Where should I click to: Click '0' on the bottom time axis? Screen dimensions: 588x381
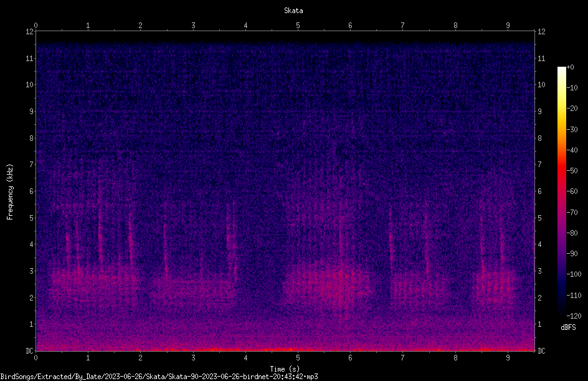pyautogui.click(x=36, y=358)
